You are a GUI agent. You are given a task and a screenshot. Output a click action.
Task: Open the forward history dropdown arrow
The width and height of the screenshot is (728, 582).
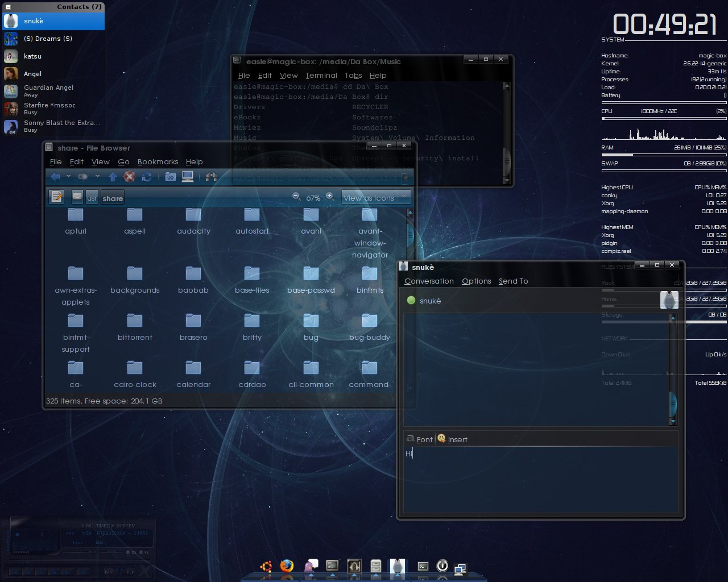[x=97, y=177]
